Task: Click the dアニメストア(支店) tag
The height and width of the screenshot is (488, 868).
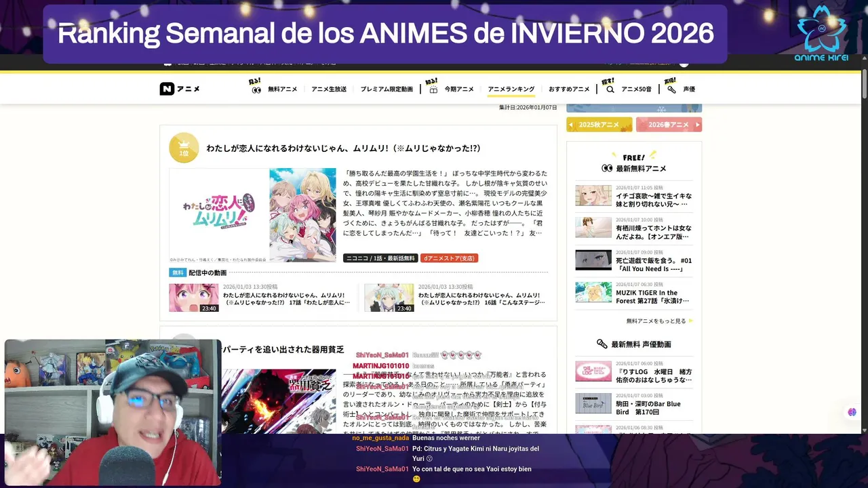Action: pyautogui.click(x=449, y=258)
